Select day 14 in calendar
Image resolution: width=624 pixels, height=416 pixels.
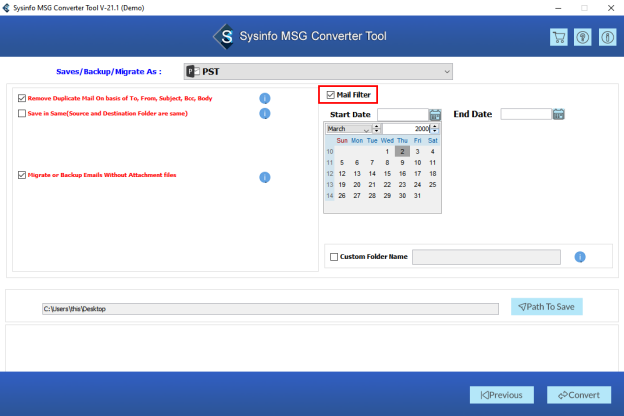point(372,174)
